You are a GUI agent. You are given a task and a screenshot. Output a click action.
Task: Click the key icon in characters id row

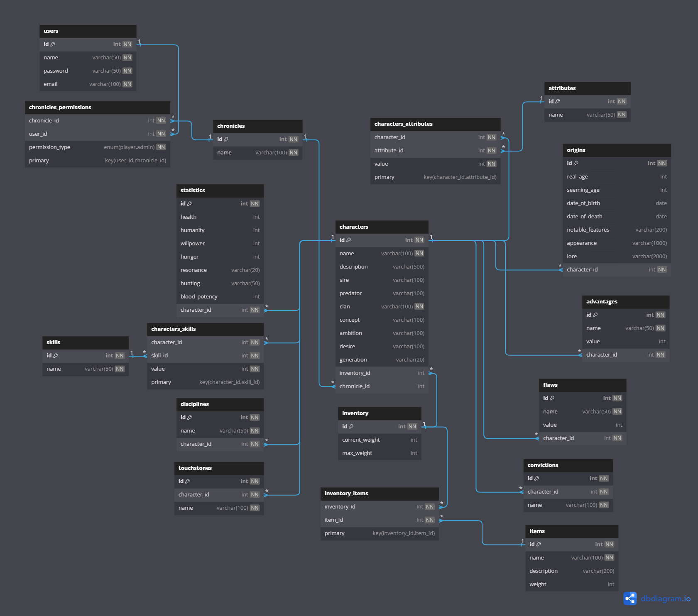coord(349,240)
